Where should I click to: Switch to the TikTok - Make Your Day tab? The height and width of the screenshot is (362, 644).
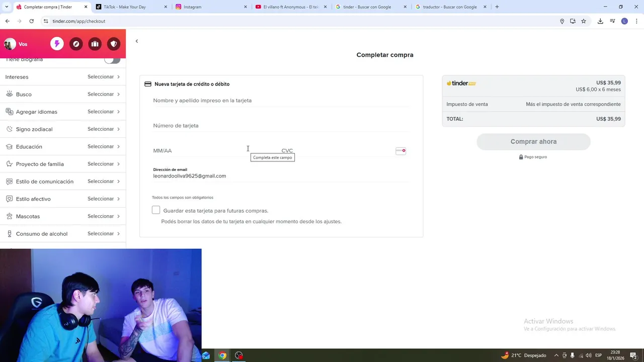click(x=131, y=7)
